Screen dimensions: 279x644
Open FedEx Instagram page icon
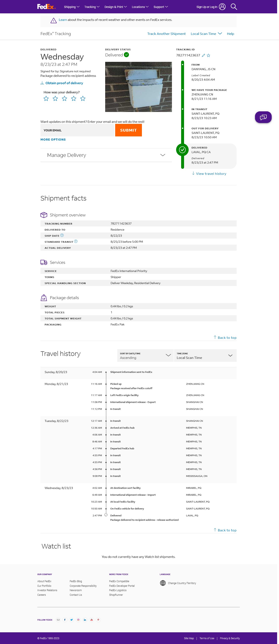pos(78,620)
